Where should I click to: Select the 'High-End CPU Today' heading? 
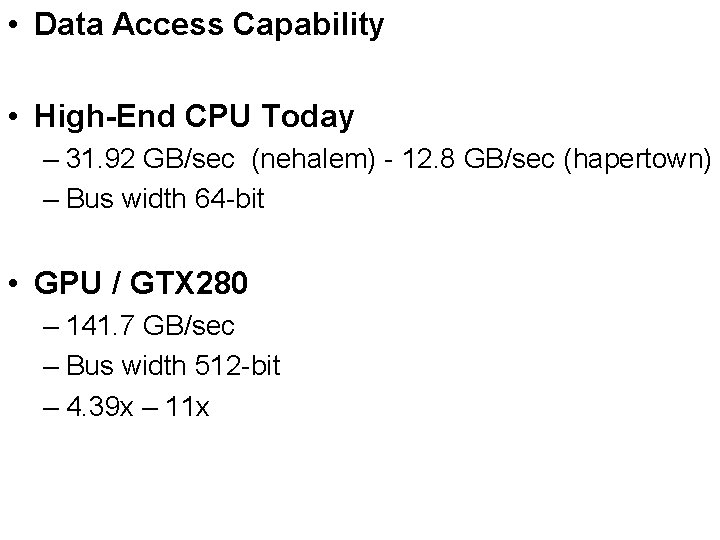point(194,117)
